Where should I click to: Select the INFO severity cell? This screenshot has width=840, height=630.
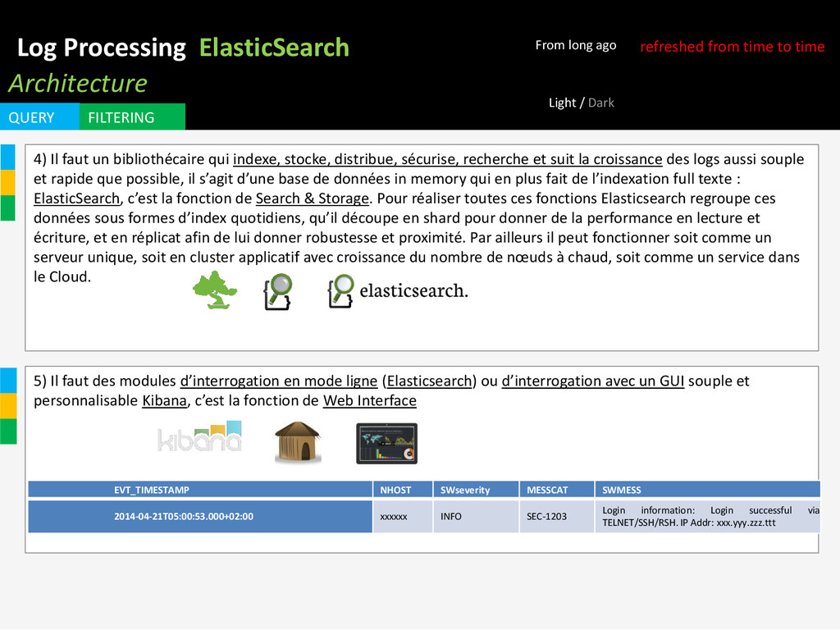point(477,517)
